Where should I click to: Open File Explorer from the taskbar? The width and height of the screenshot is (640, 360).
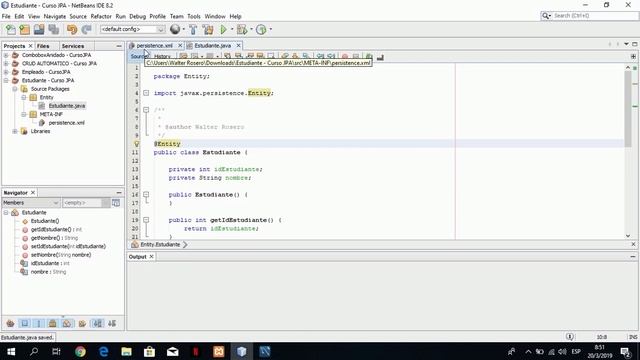coord(127,351)
